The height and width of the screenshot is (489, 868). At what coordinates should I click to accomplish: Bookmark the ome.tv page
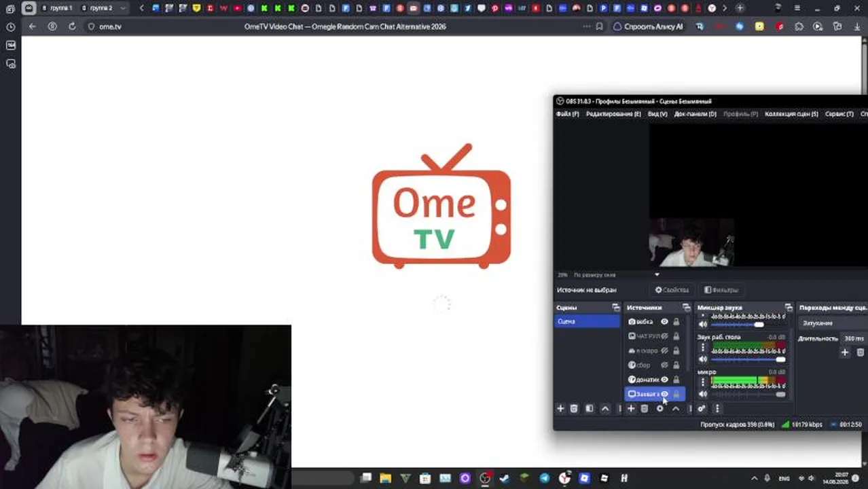pyautogui.click(x=599, y=26)
